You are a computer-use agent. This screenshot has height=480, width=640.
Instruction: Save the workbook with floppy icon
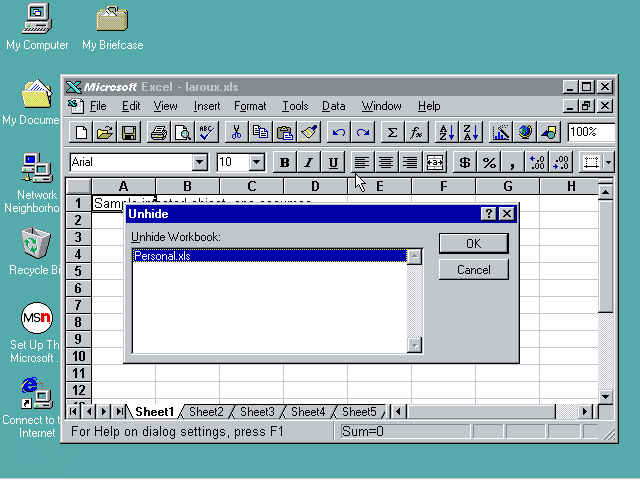click(x=129, y=132)
